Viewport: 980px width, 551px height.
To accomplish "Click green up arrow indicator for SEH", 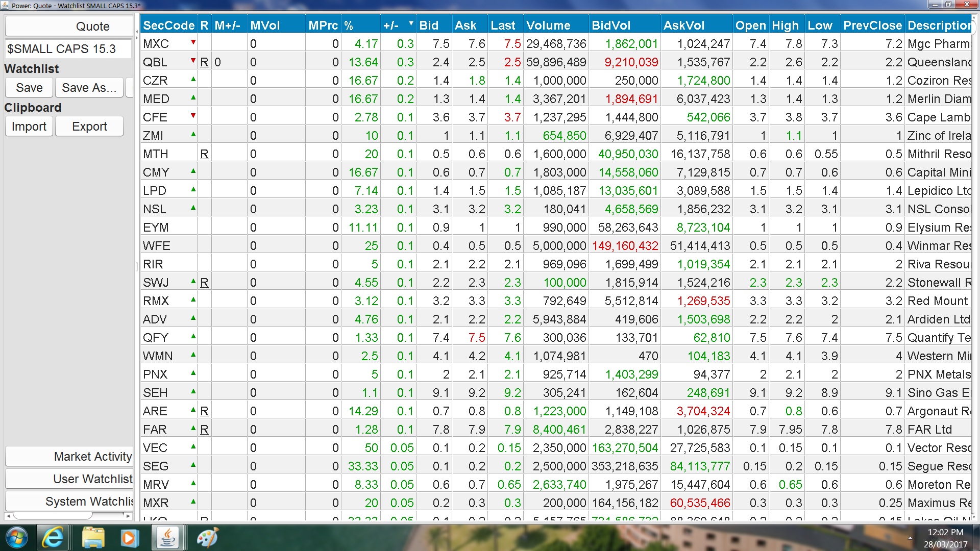I will tap(193, 391).
